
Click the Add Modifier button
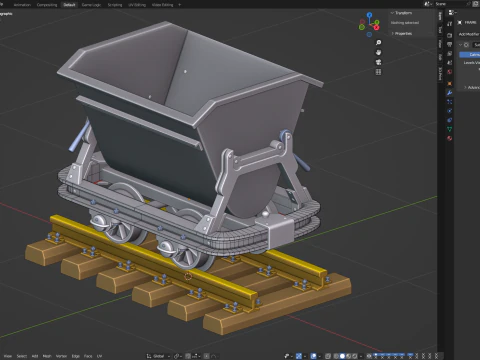[469, 34]
